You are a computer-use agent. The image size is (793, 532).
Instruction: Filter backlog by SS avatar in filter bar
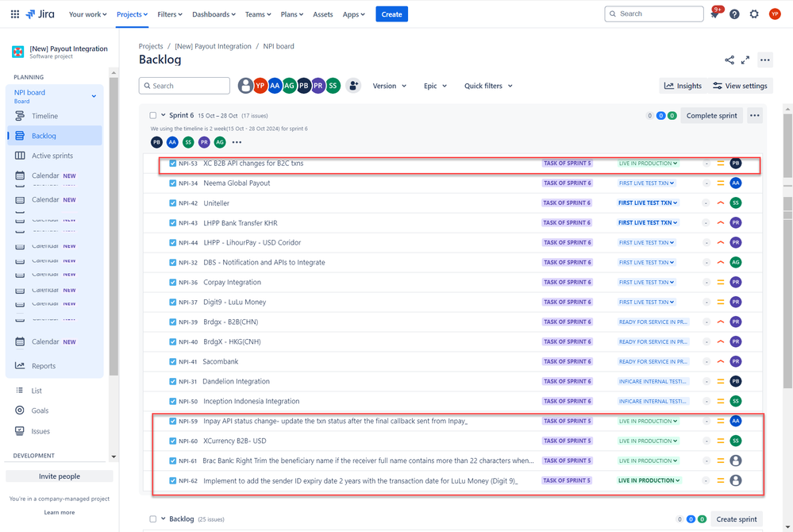[x=333, y=86]
